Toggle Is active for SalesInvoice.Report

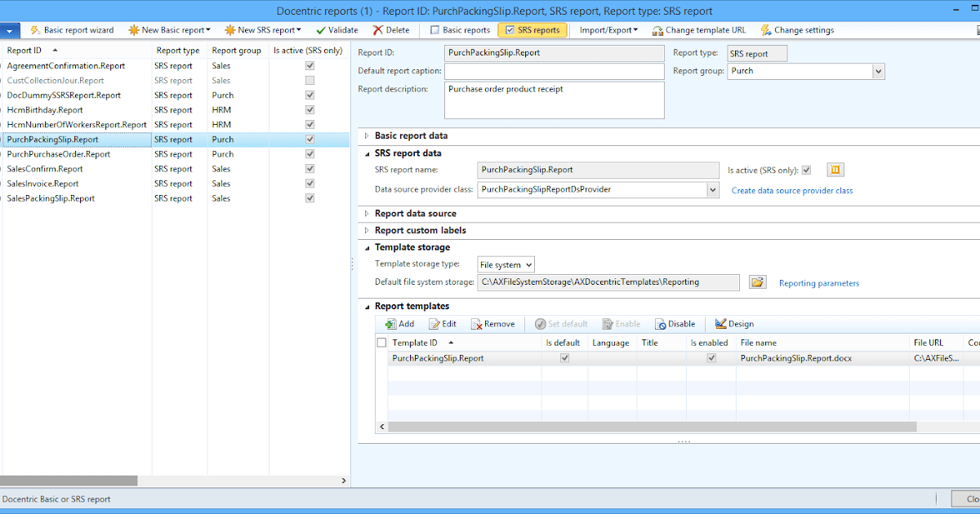[310, 184]
